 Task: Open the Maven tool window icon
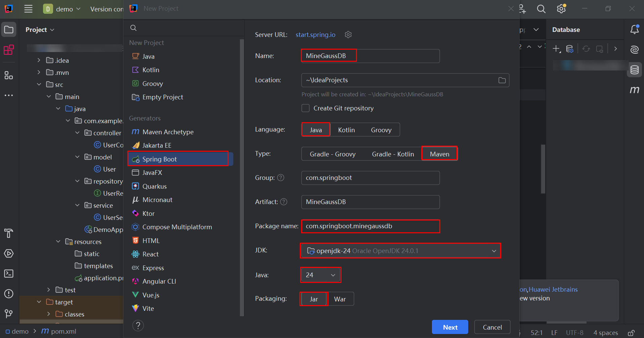[x=635, y=90]
